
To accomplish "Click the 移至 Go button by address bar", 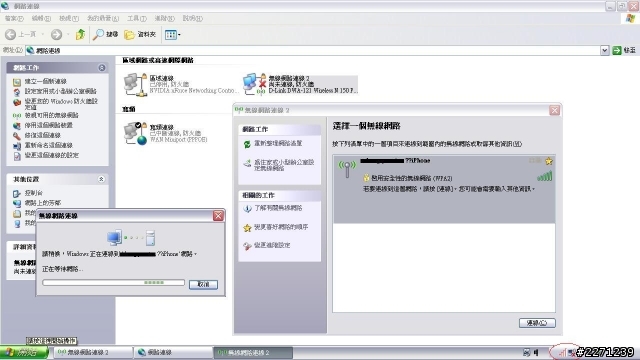I will tap(624, 50).
